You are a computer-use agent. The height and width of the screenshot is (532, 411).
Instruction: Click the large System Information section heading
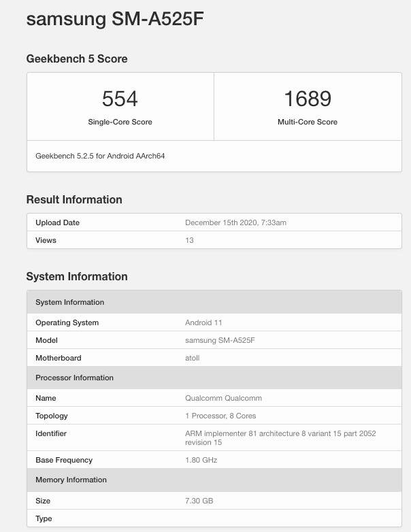pos(77,276)
